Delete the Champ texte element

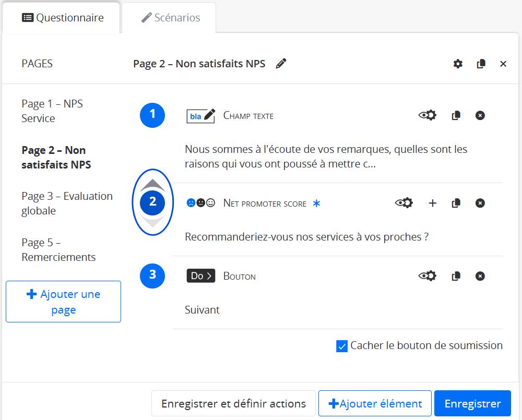click(x=480, y=115)
